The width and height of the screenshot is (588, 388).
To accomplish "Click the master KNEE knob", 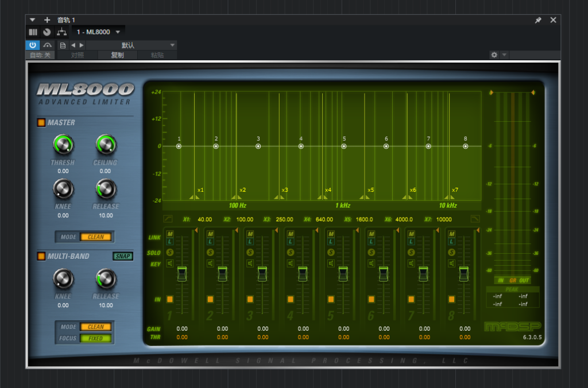I will (x=63, y=189).
